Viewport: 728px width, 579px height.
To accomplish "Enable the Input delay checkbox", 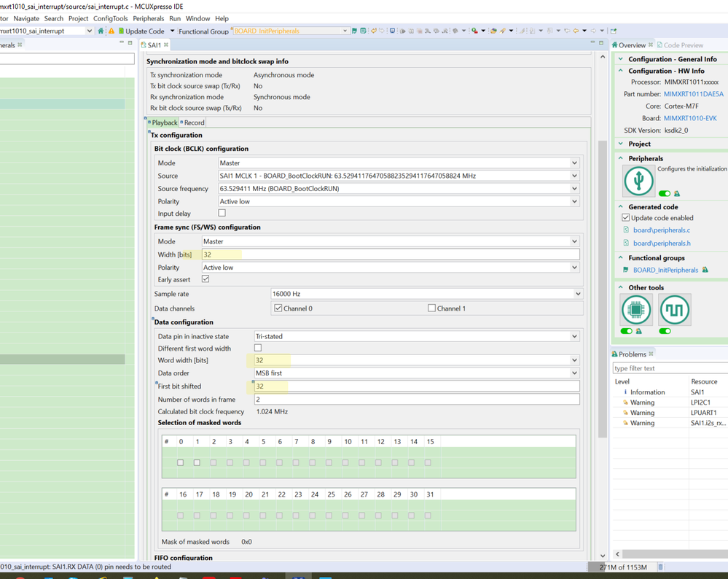I will (222, 213).
